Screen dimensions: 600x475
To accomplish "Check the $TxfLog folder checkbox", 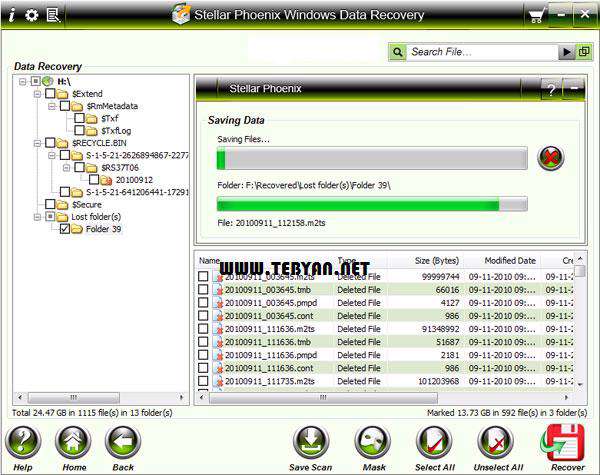I will [x=80, y=130].
